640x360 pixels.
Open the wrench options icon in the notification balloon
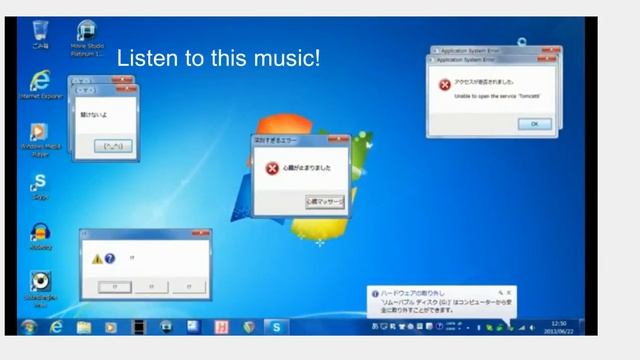tap(500, 293)
